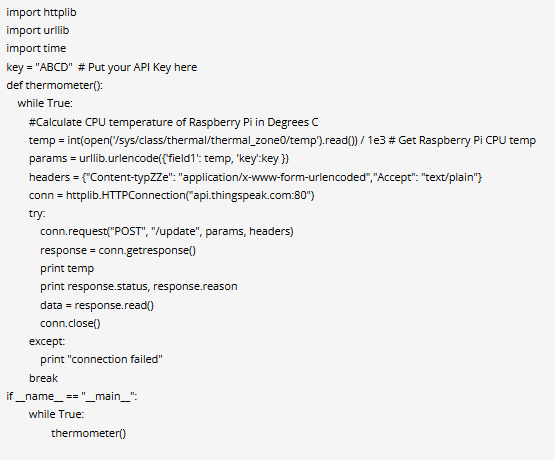Click the 'Content-typZZe' header key
Screen dimensions: 555x460
(x=128, y=177)
